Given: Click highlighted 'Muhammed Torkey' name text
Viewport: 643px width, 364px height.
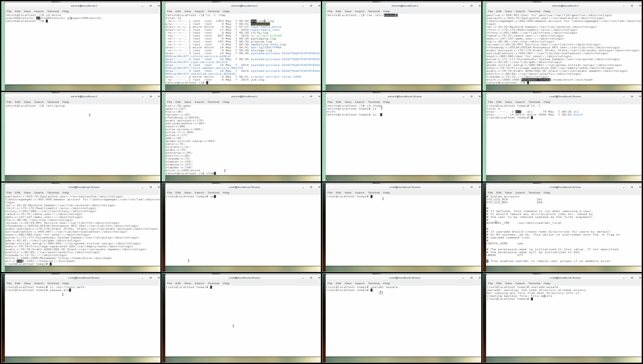Looking at the screenshot, I should tap(536, 80).
